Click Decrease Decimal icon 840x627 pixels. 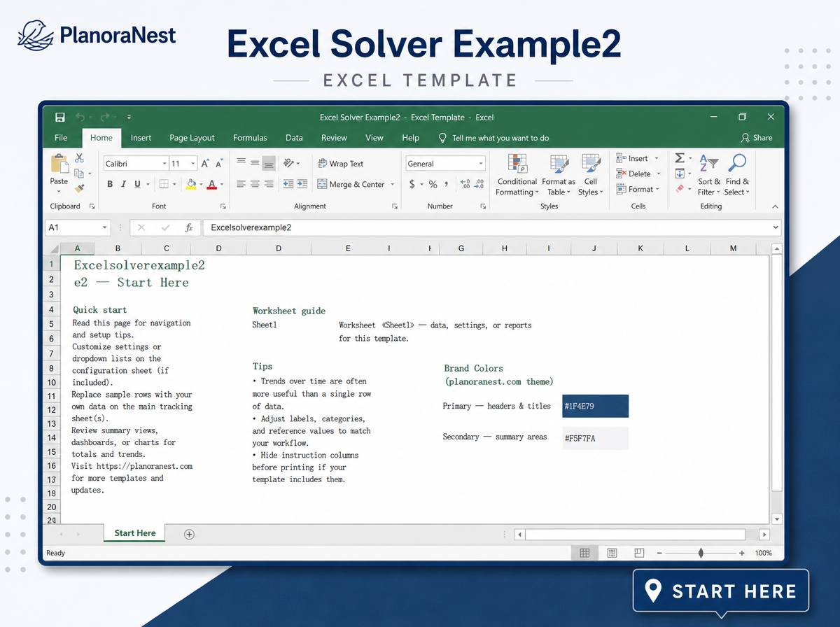pos(479,184)
